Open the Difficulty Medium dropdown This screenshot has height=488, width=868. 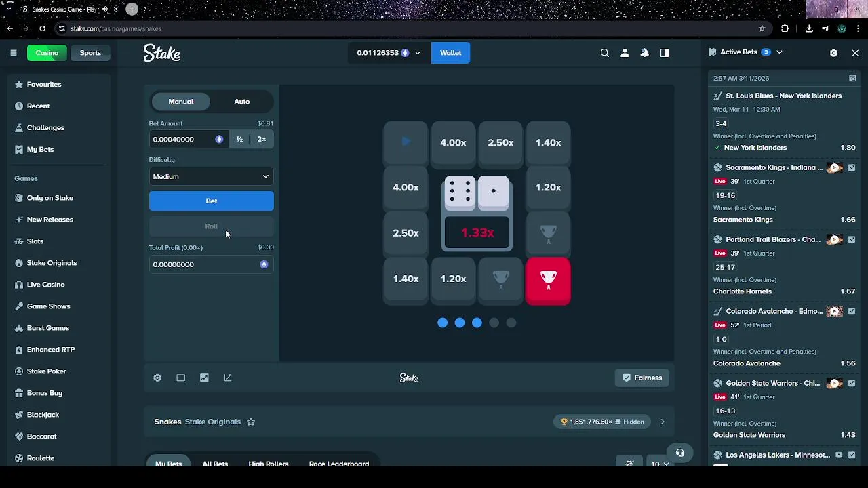click(x=212, y=176)
